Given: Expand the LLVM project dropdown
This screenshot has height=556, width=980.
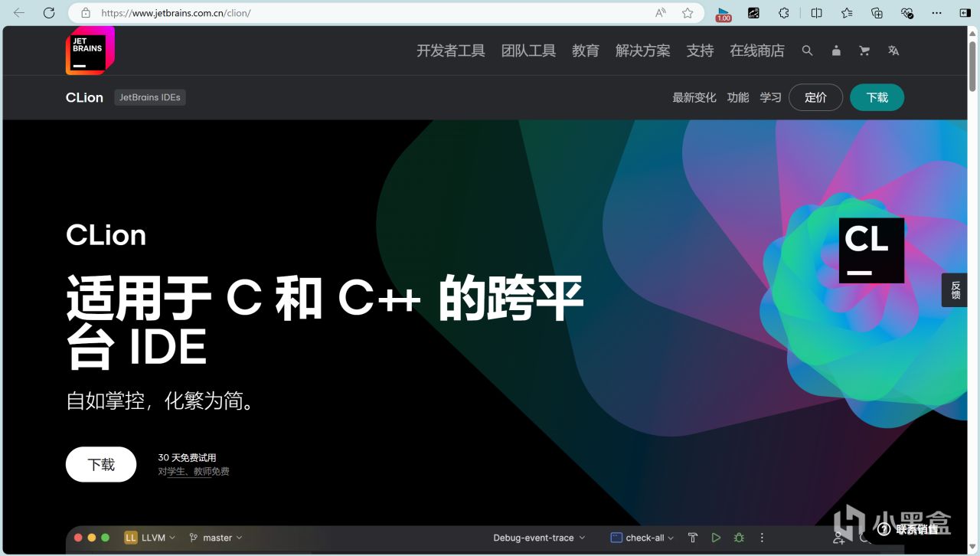Looking at the screenshot, I should [150, 538].
